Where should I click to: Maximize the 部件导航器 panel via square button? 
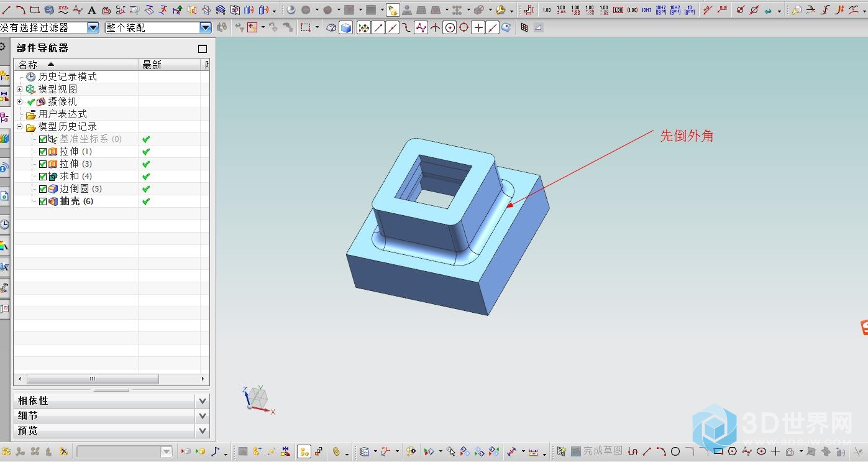click(203, 49)
